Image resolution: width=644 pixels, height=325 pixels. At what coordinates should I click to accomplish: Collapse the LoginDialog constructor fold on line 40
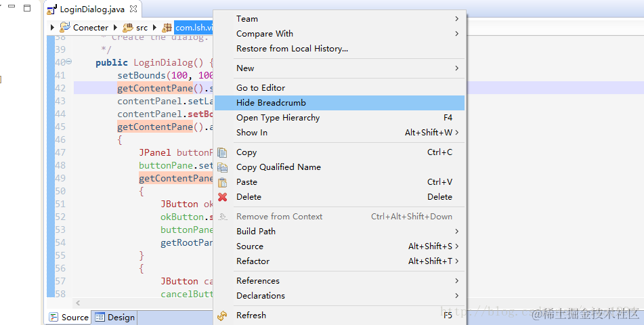pyautogui.click(x=69, y=62)
